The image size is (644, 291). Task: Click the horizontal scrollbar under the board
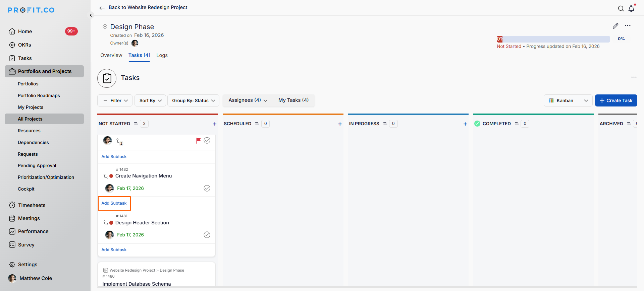pyautogui.click(x=367, y=287)
